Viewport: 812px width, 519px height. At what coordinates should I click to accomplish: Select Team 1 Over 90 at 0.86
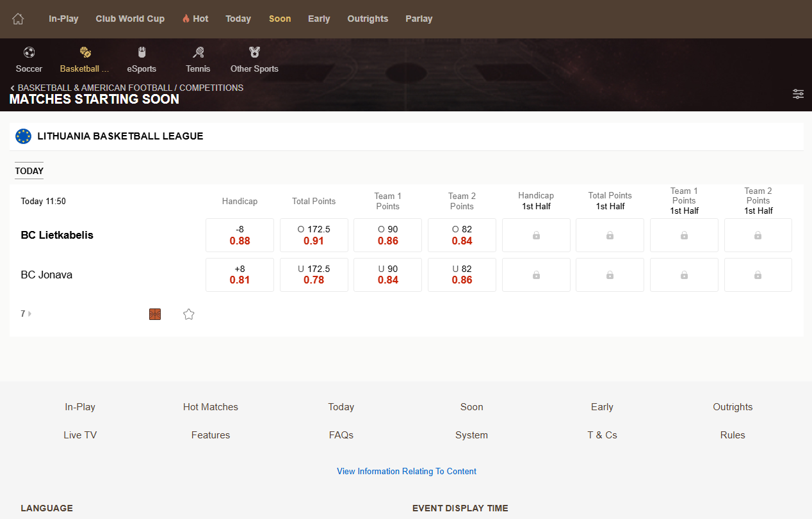pyautogui.click(x=387, y=236)
